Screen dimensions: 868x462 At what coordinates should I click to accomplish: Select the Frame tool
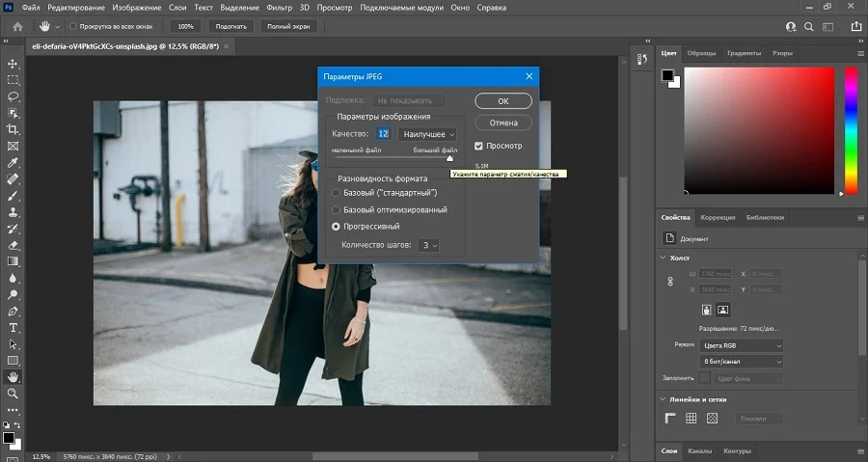13,146
